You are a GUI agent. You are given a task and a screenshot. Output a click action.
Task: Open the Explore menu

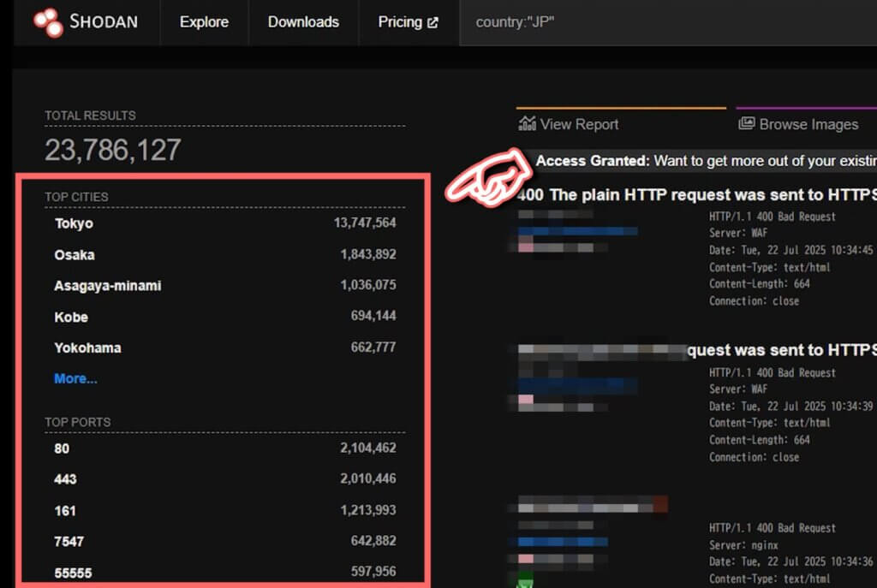click(204, 22)
